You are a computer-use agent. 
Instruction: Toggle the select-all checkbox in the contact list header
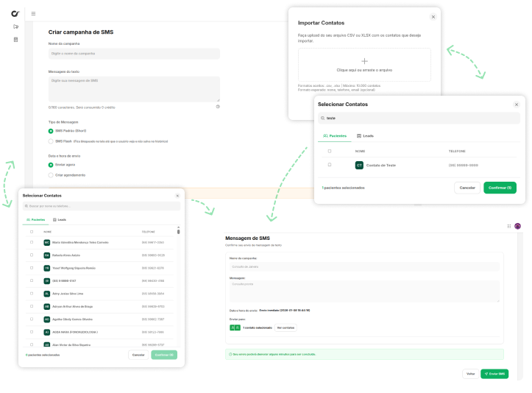pyautogui.click(x=32, y=232)
